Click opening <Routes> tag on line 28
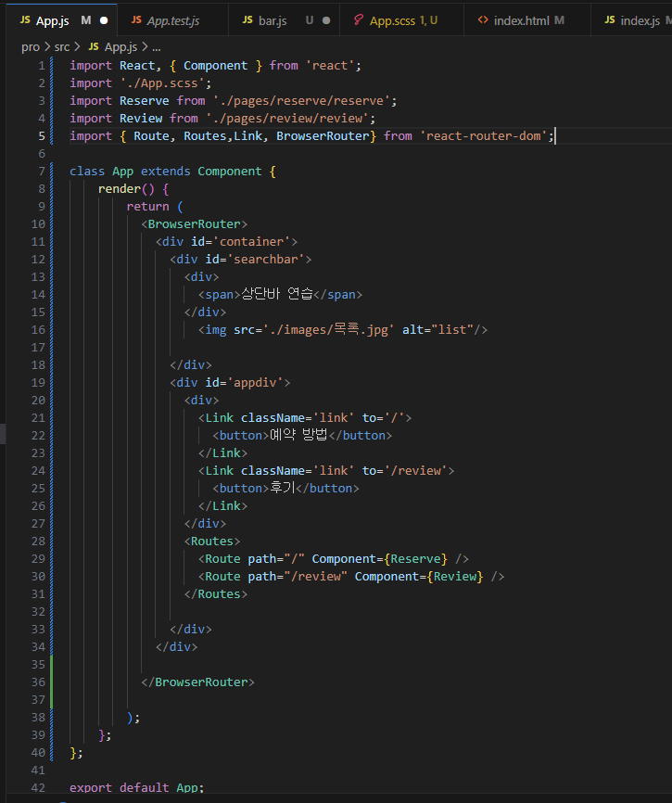Viewport: 672px width, 803px height. pyautogui.click(x=212, y=542)
